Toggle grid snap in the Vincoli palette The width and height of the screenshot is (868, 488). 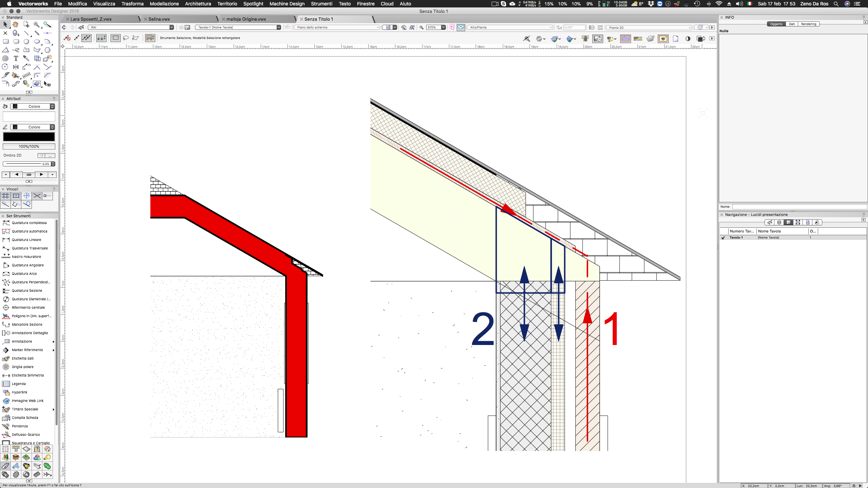tap(5, 196)
